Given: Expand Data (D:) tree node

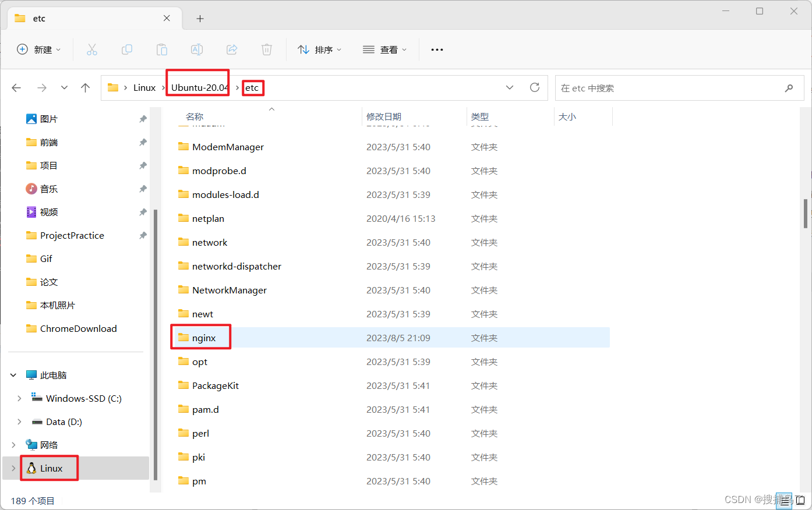Looking at the screenshot, I should [x=19, y=422].
